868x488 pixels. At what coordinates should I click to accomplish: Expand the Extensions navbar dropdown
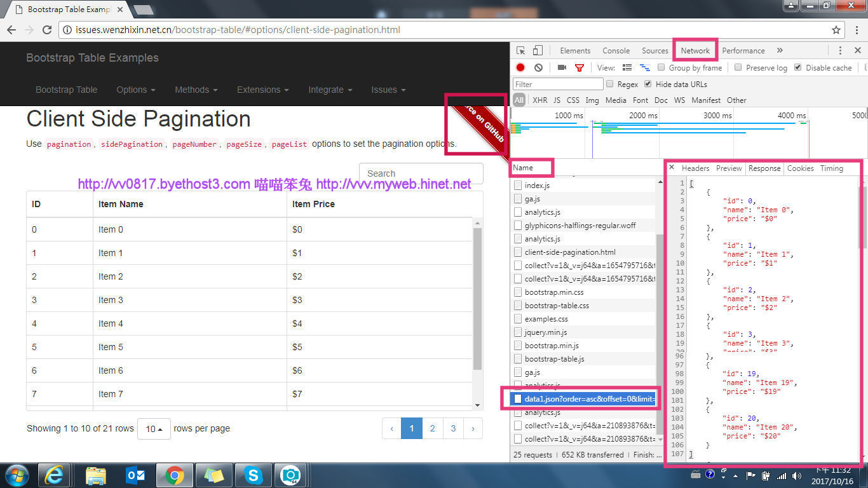(262, 90)
